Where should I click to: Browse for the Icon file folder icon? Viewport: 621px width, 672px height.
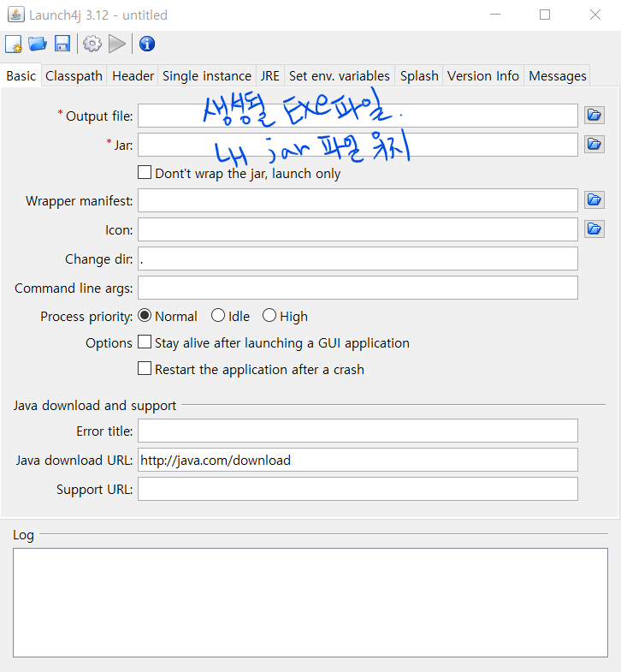(594, 229)
